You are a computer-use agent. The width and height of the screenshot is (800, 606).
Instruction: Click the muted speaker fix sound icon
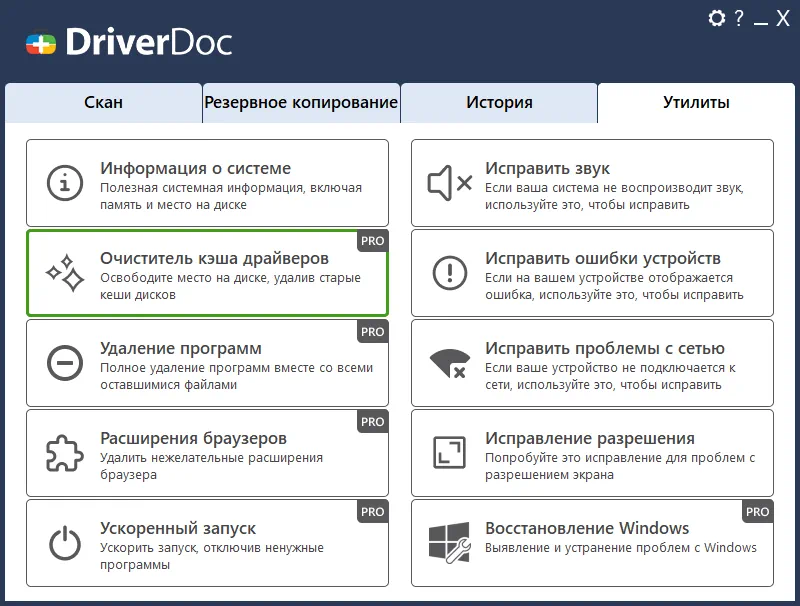coord(449,183)
